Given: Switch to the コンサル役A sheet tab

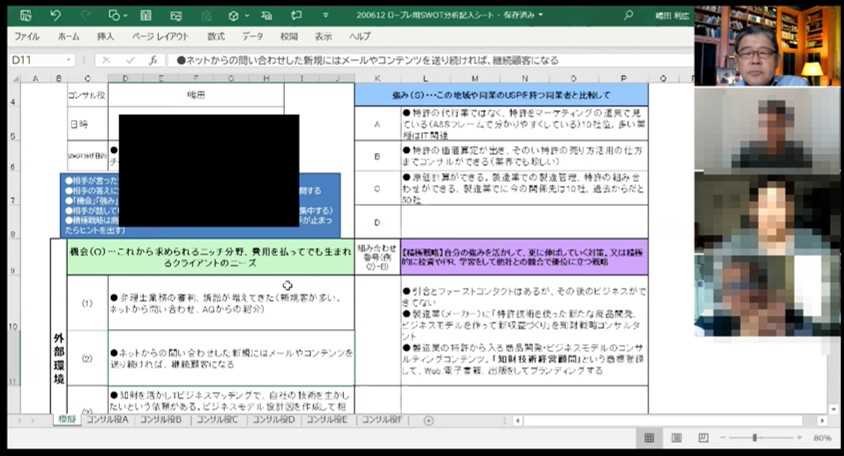Looking at the screenshot, I should (108, 419).
